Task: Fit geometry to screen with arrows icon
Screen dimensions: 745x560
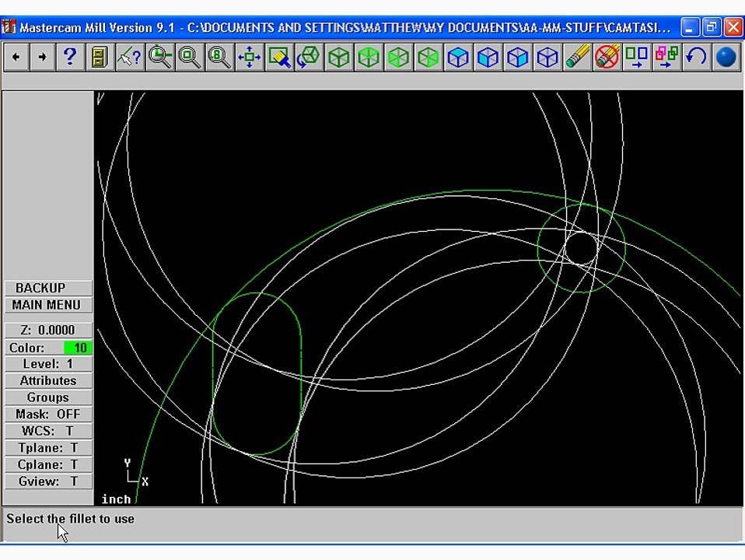Action: (x=249, y=57)
